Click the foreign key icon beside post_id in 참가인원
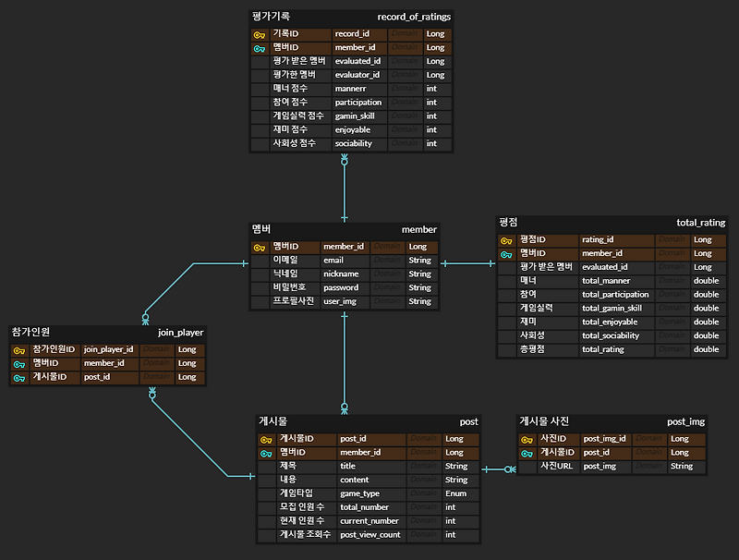The width and height of the screenshot is (739, 560). click(20, 377)
